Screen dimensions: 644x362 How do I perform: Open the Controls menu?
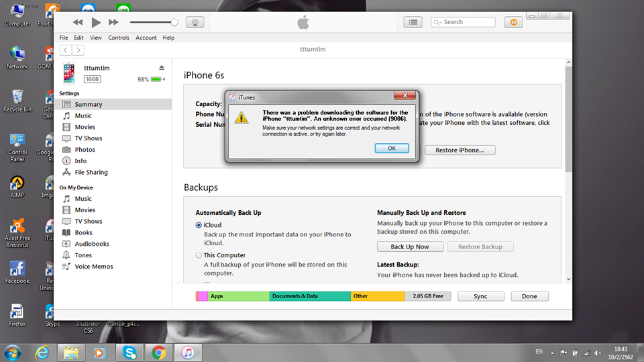click(x=119, y=38)
